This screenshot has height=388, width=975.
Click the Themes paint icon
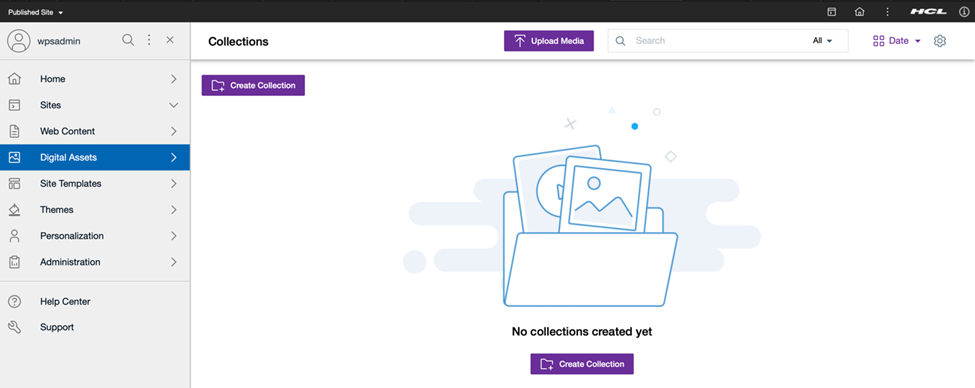pyautogui.click(x=14, y=210)
